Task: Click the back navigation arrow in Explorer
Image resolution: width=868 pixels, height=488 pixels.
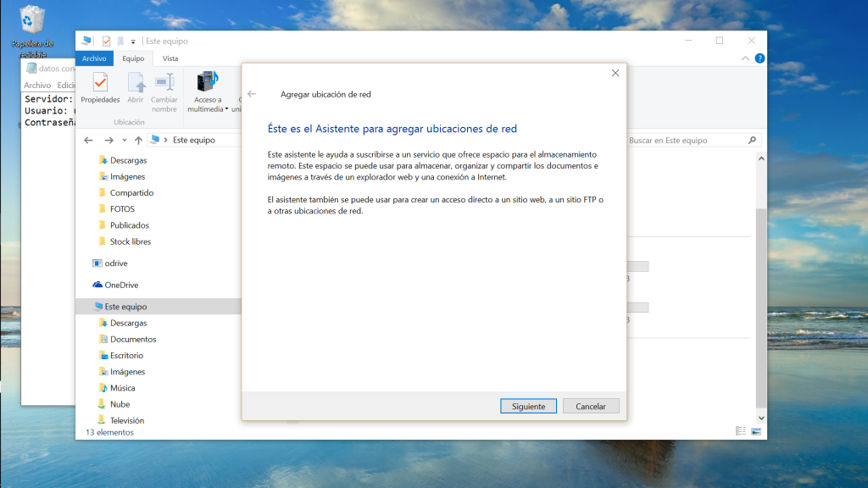Action: coord(89,140)
